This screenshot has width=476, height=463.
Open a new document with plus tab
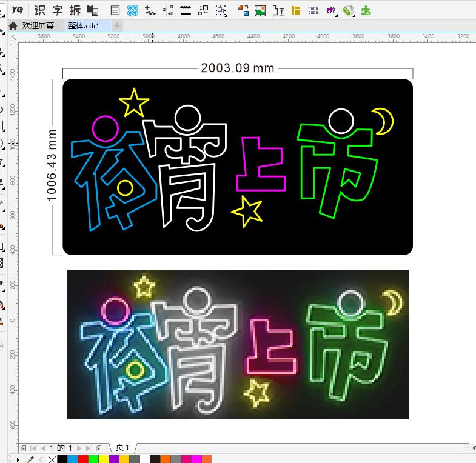(117, 25)
